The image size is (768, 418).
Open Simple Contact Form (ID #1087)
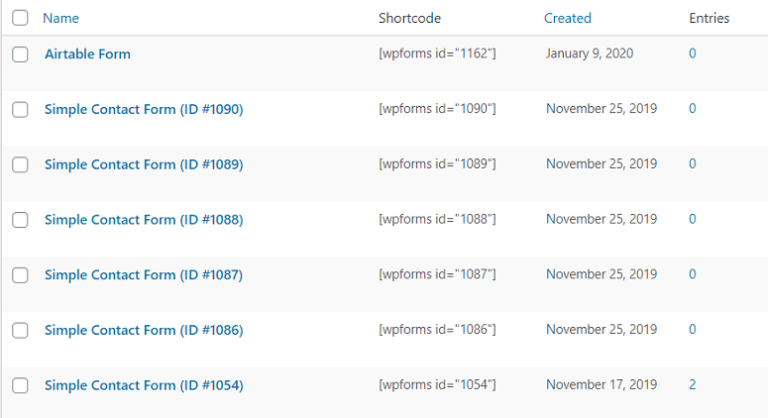pyautogui.click(x=144, y=274)
